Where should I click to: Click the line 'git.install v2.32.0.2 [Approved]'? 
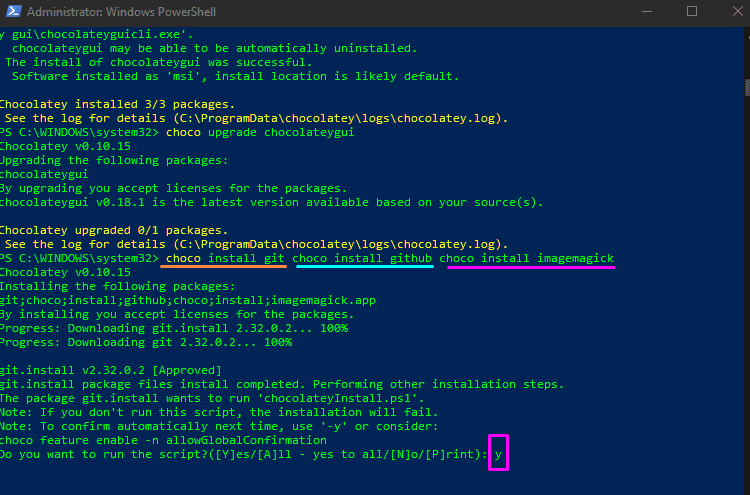tap(110, 371)
